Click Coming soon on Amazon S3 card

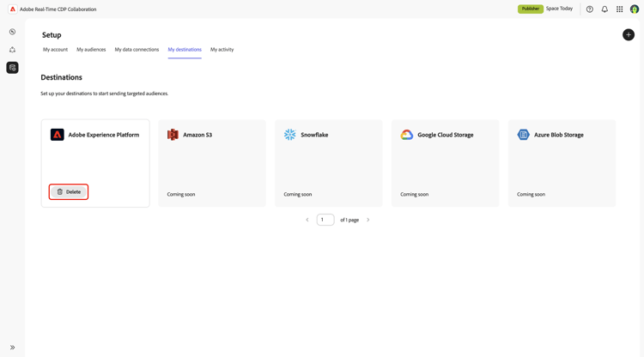pyautogui.click(x=181, y=195)
